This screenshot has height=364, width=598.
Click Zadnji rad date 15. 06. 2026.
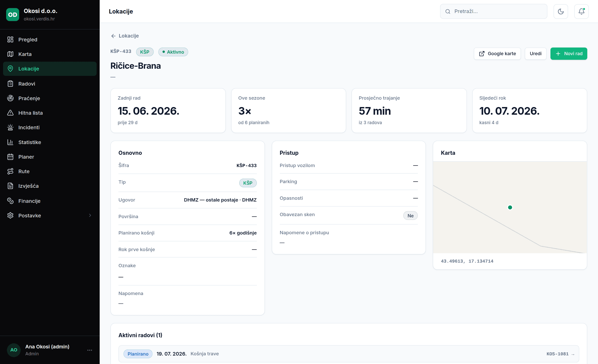(148, 111)
